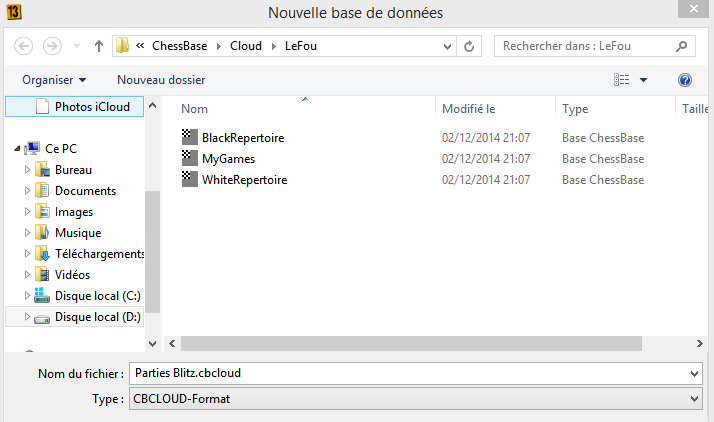Expand the Documents folder node
The height and width of the screenshot is (422, 714).
click(x=27, y=190)
